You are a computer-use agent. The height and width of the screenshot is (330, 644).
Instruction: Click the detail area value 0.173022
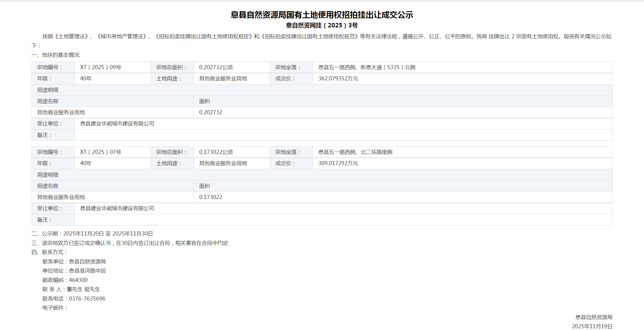pyautogui.click(x=211, y=197)
